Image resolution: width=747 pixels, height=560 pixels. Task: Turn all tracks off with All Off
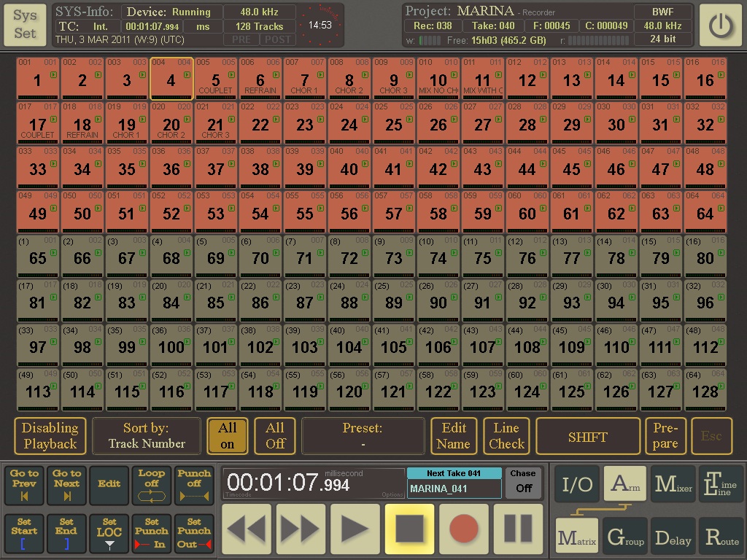pyautogui.click(x=275, y=436)
